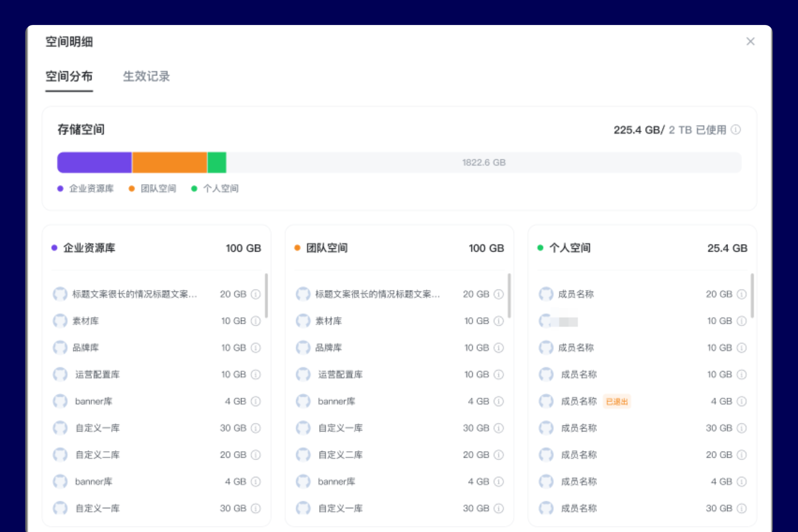
Task: Click avatar of 自定义二库 in 团队空间
Action: pos(303,455)
